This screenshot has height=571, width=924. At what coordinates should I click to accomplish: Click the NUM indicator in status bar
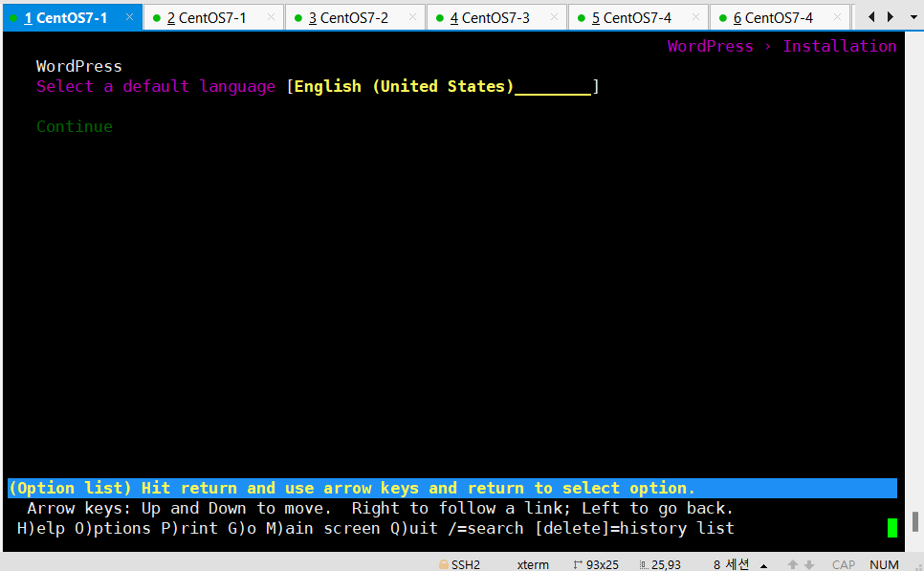(884, 564)
